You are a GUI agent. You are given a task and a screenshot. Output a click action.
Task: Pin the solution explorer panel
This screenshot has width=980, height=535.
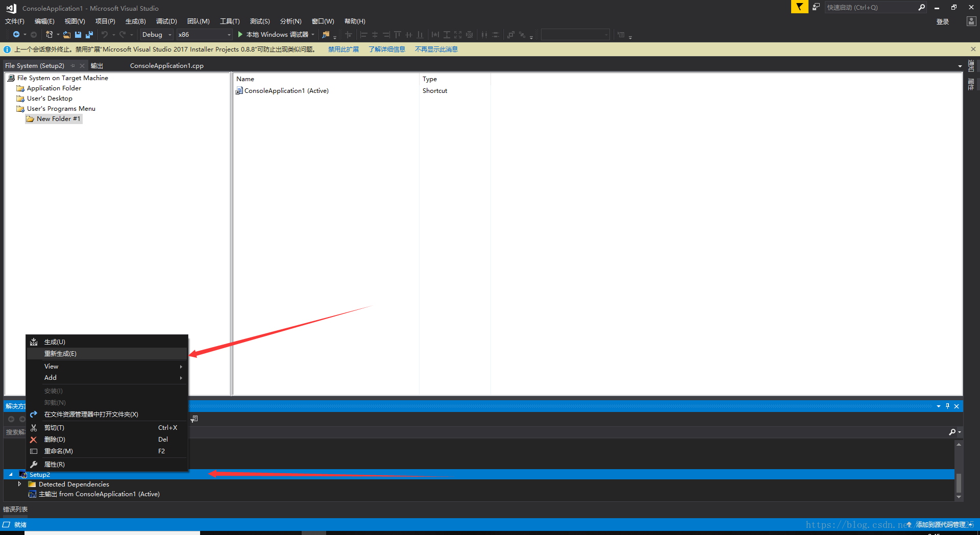[x=947, y=406]
